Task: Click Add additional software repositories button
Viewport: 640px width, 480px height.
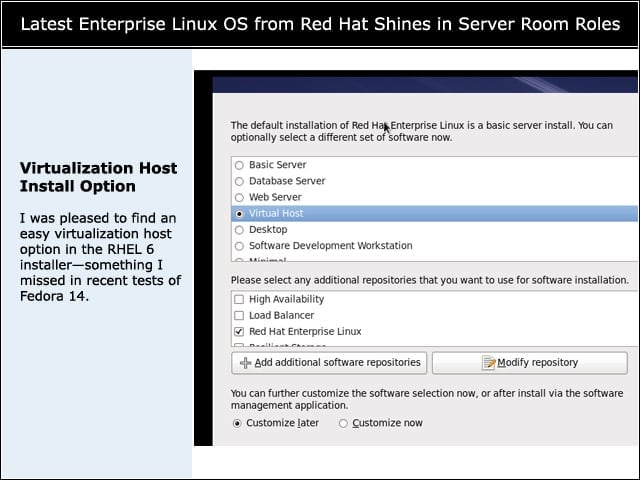Action: tap(329, 363)
